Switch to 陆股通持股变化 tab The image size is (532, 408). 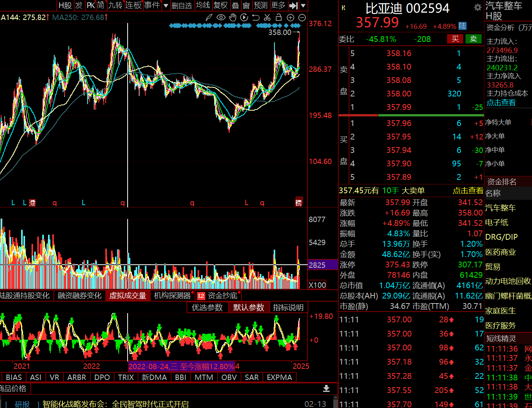(x=25, y=295)
